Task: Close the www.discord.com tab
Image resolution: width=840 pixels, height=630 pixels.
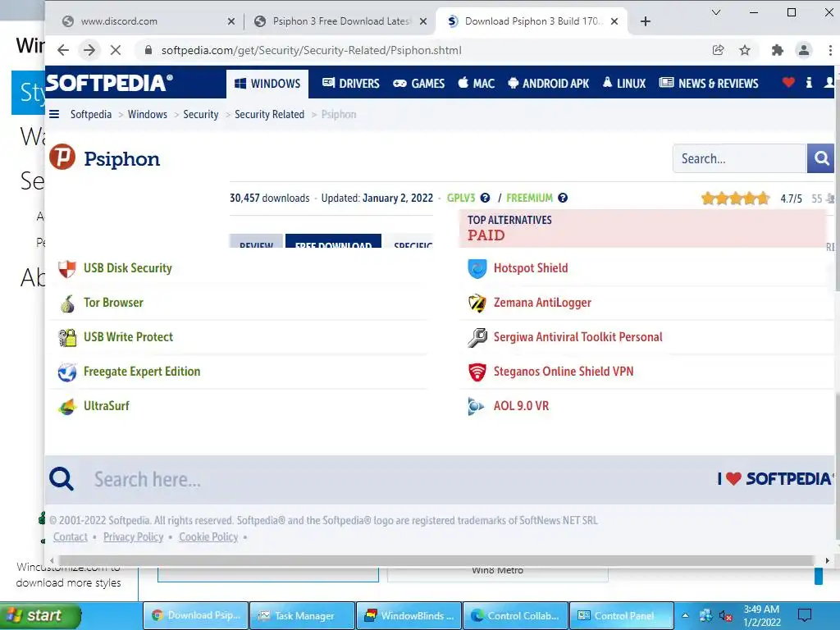Action: click(x=231, y=21)
